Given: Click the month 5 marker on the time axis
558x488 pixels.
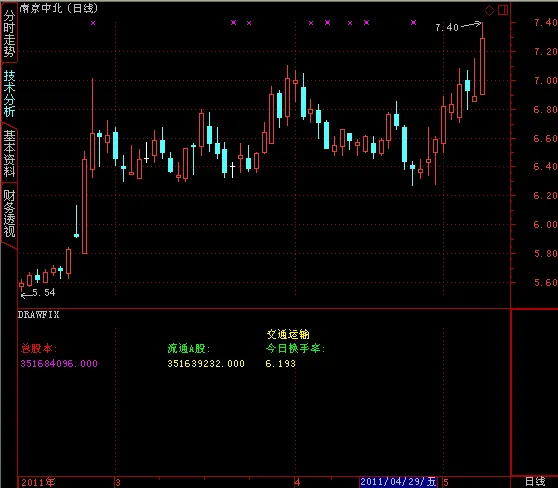Looking at the screenshot, I should click(446, 483).
